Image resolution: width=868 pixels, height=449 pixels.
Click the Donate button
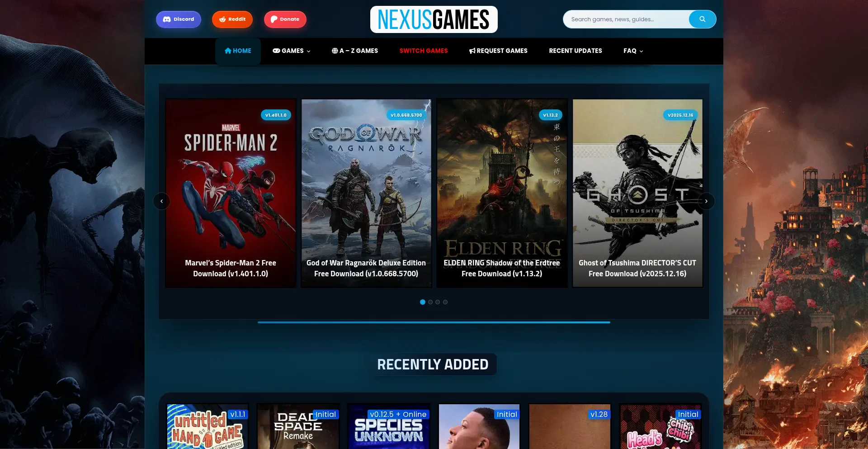285,19
